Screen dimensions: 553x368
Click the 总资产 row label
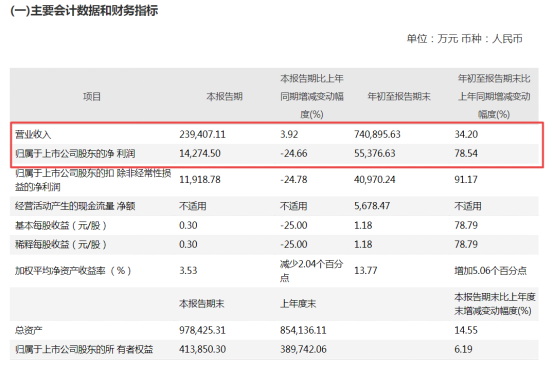pos(29,330)
